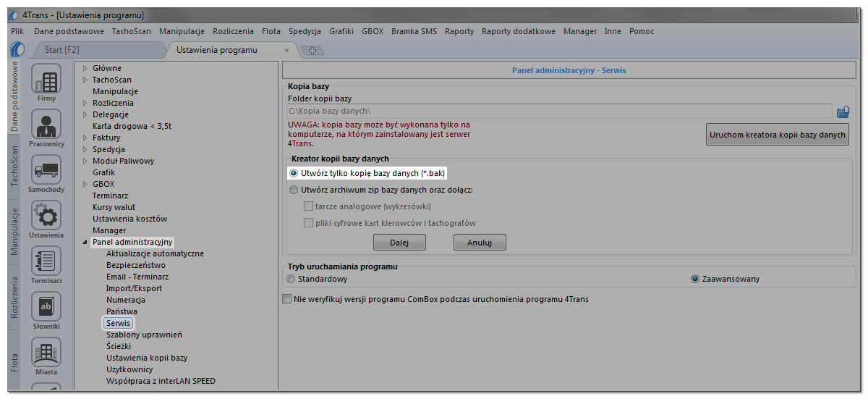
Task: Switch to Rozliczenia vertical side tab
Action: coord(14,298)
